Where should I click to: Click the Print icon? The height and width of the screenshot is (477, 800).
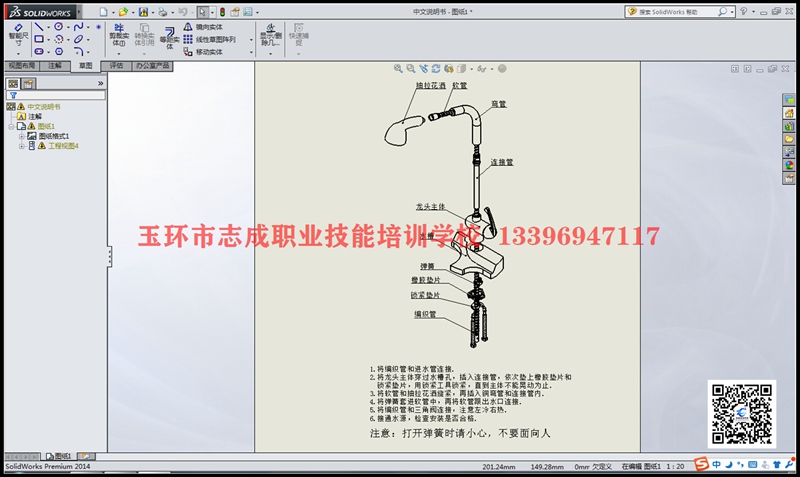pyautogui.click(x=162, y=12)
